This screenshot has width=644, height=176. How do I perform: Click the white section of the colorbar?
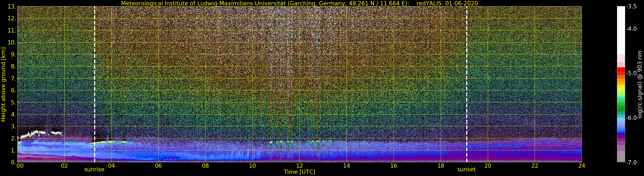(x=621, y=30)
